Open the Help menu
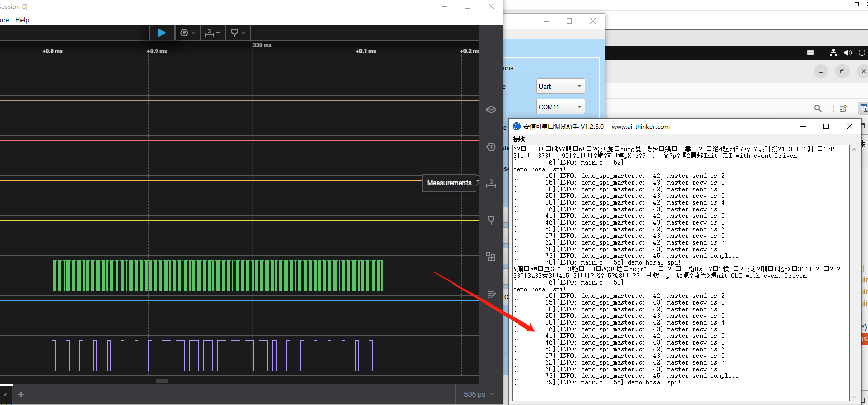 click(x=22, y=20)
